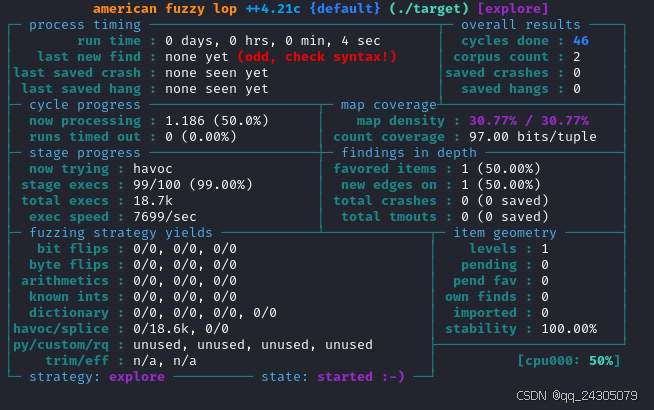
Task: Click the 'arithmetics' label
Action: coord(65,281)
